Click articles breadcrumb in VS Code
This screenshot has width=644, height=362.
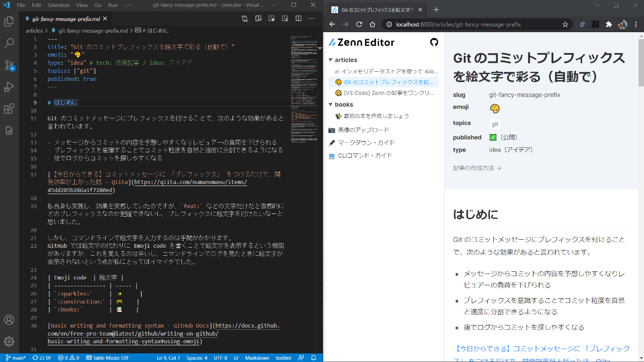pos(34,31)
